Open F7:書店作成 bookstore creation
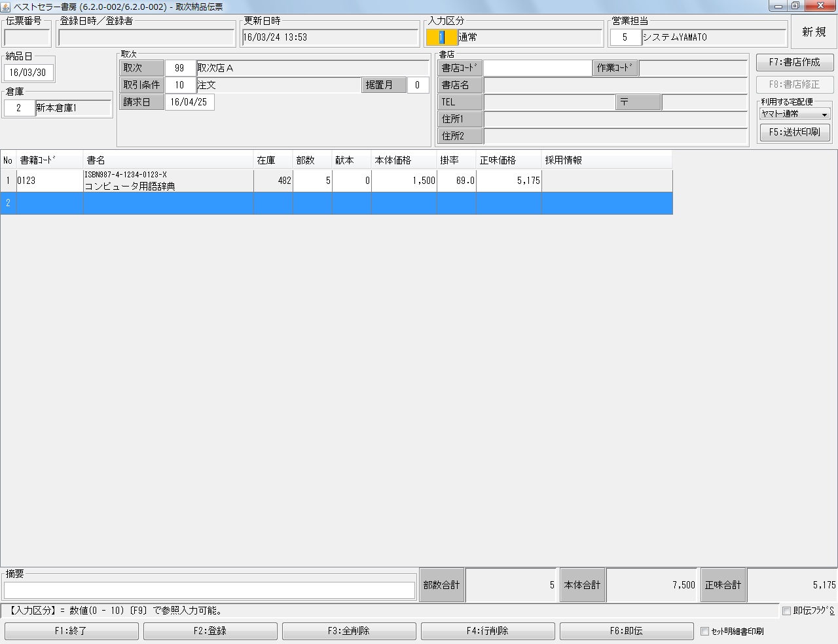Viewport: 838px width, 644px height. click(x=794, y=62)
